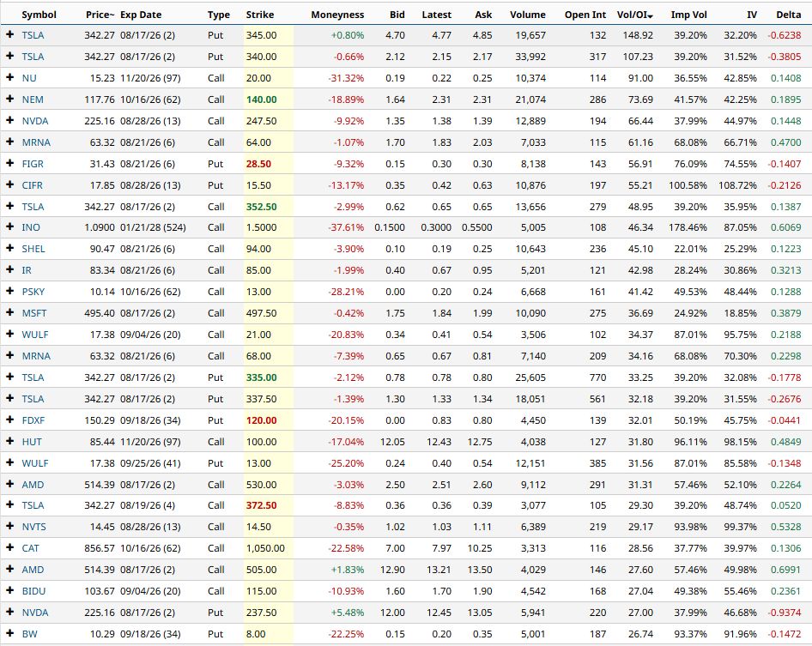The image size is (812, 646).
Task: Open the TSLA link in the 372.50 call row
Action: point(33,505)
